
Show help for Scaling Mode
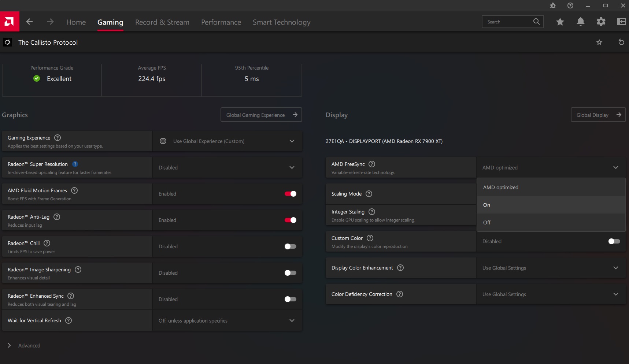(369, 194)
